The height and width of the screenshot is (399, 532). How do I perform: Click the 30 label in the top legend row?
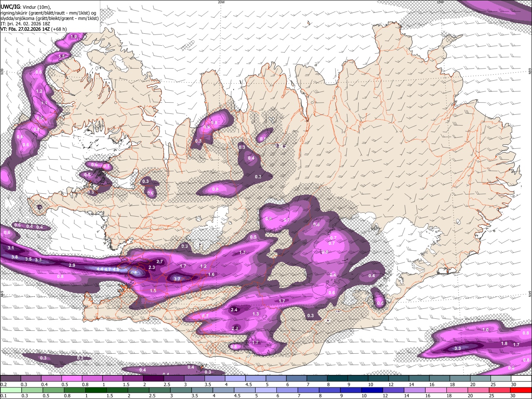tap(514, 384)
